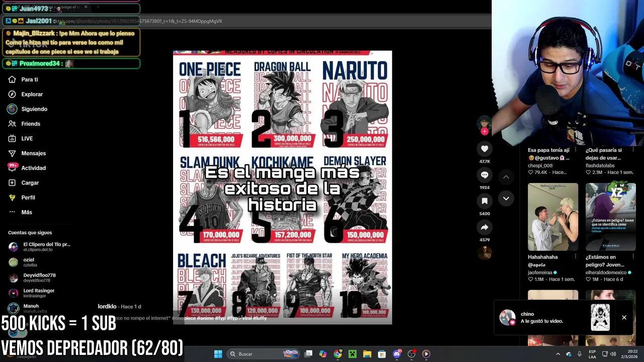The image size is (644, 362).
Task: Open El Clipero del Tío account
Action: pos(40,247)
